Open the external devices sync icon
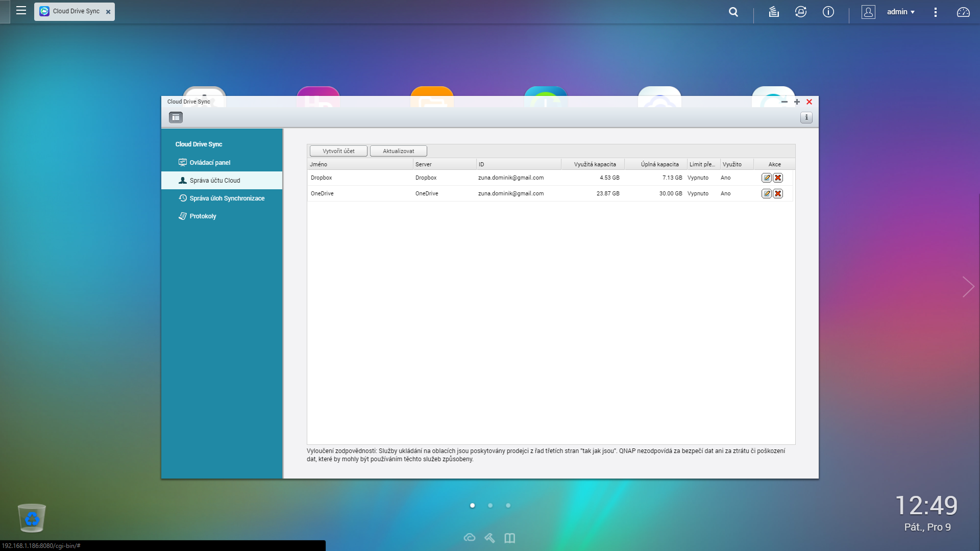Image resolution: width=980 pixels, height=551 pixels. [x=800, y=12]
